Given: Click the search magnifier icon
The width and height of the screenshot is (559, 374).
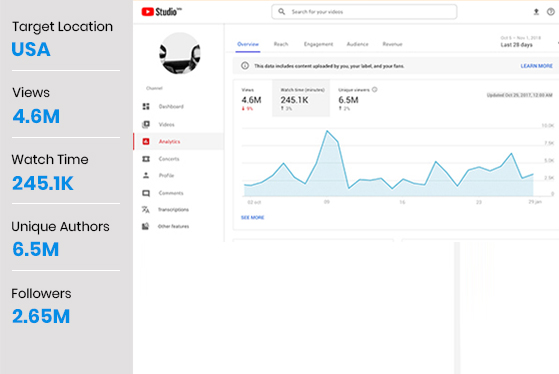Looking at the screenshot, I should point(282,12).
